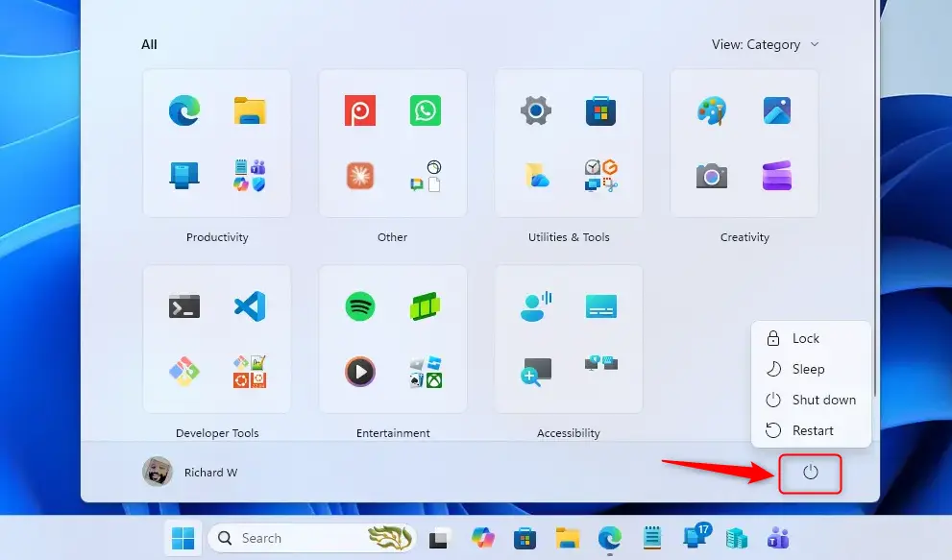Open the Richard W user profile
952x560 pixels.
click(190, 472)
